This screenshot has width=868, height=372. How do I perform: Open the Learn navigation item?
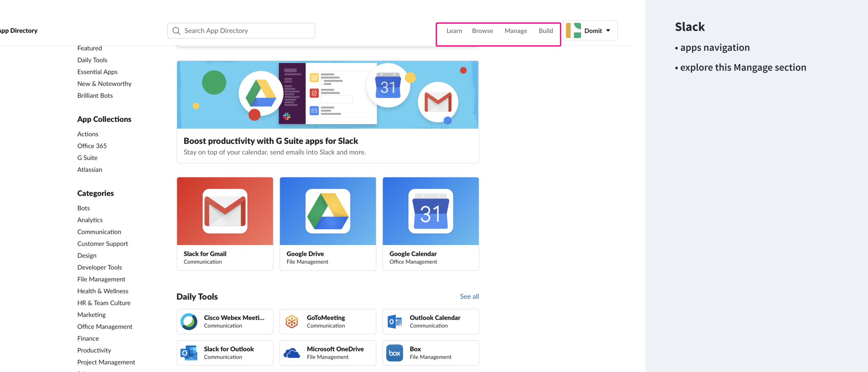point(454,31)
